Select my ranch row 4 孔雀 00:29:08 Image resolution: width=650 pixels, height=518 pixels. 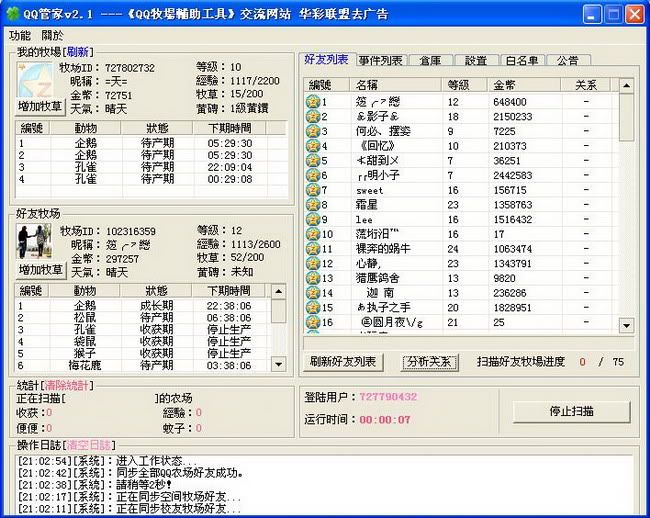click(x=152, y=179)
